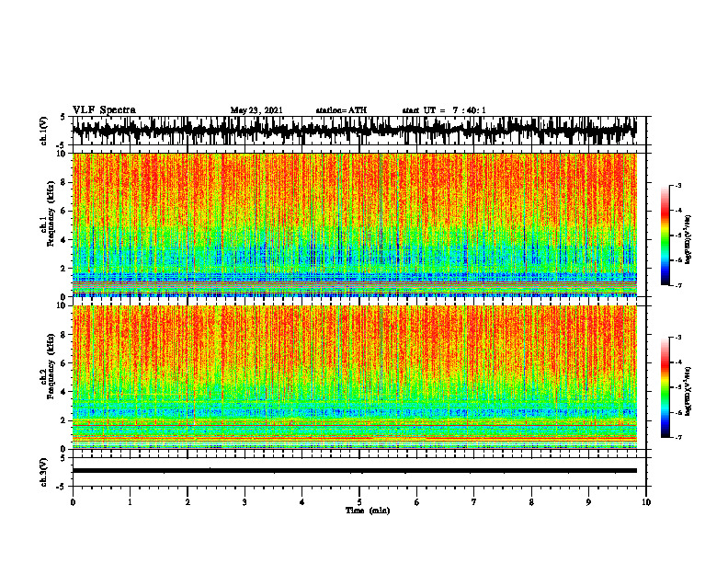Click the '-7' value on ch.2 colorbar
Image resolution: width=728 pixels, height=563 pixels.
click(677, 437)
